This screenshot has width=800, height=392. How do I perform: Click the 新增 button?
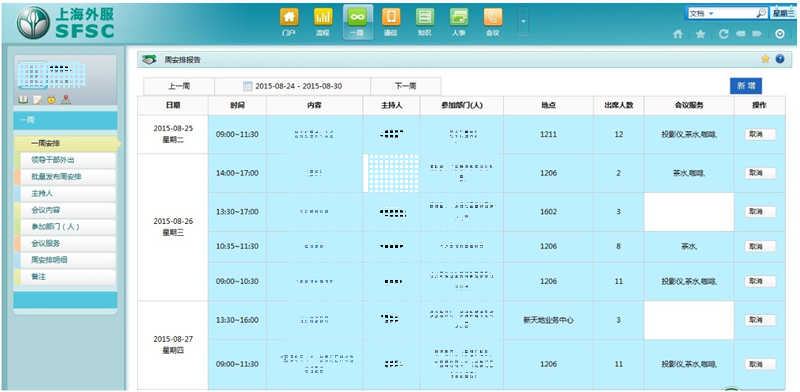point(745,86)
